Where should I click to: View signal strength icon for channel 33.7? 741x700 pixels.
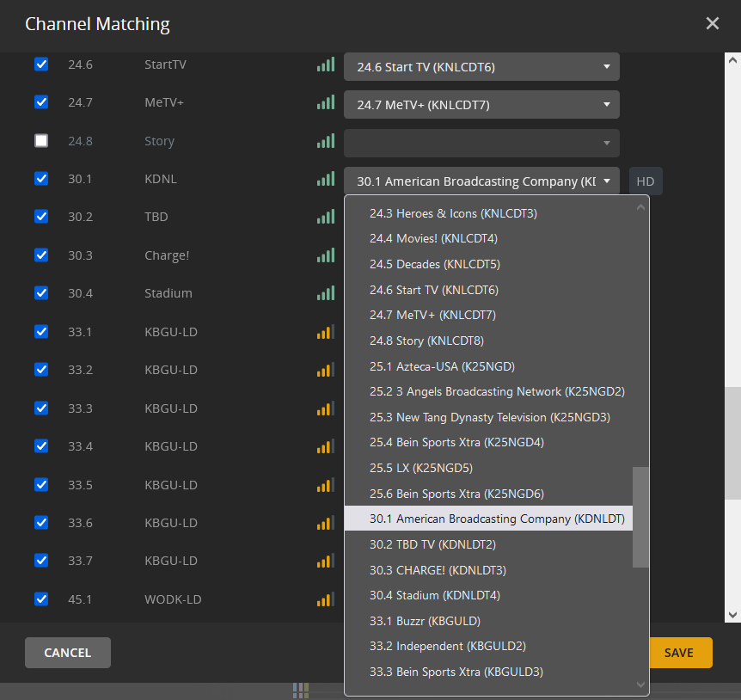pos(326,560)
